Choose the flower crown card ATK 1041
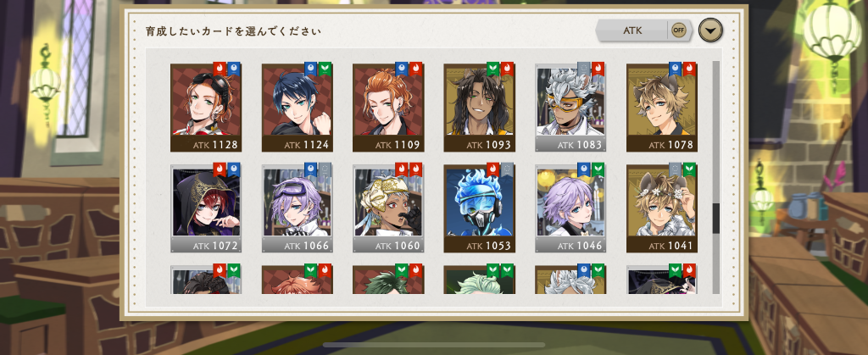 (661, 208)
